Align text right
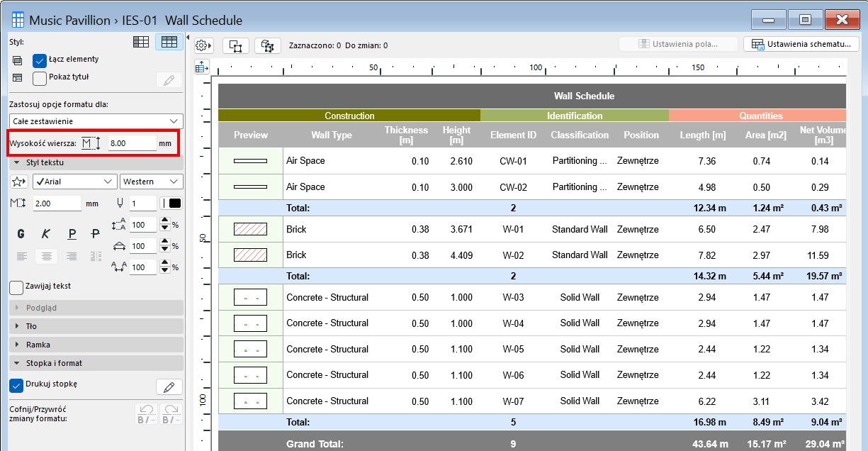The height and width of the screenshot is (451, 868). (x=71, y=256)
